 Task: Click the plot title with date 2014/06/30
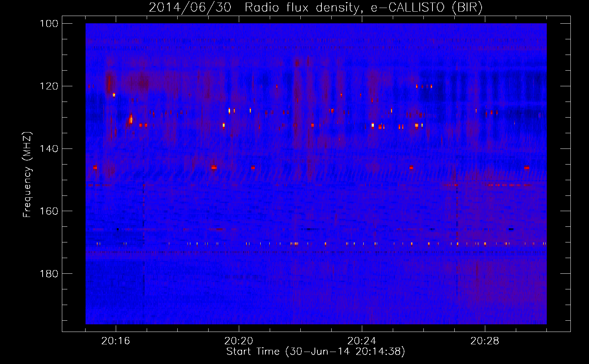click(316, 8)
